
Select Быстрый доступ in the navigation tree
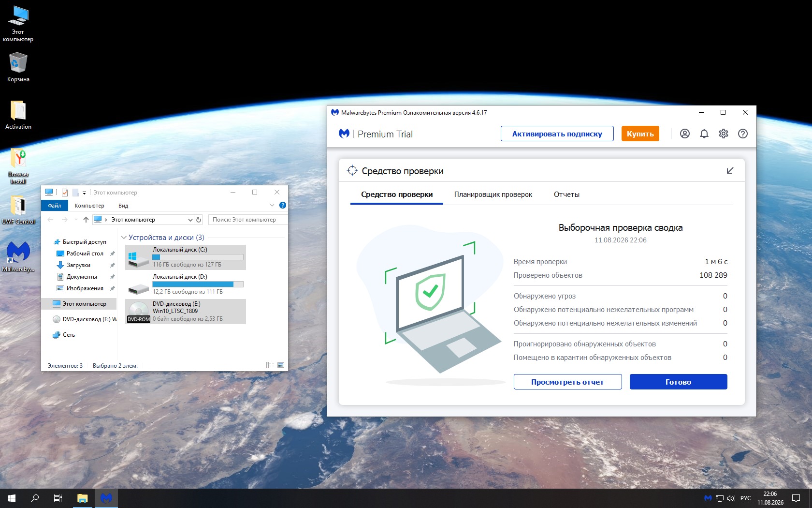(85, 242)
